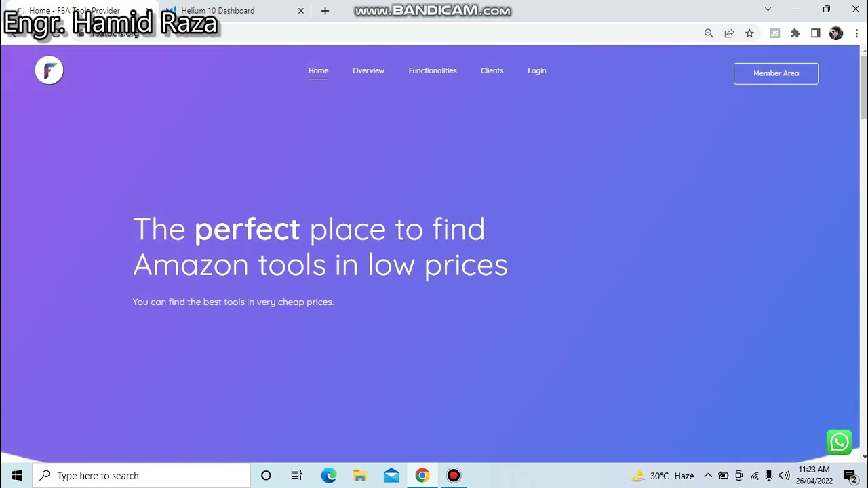Viewport: 868px width, 488px height.
Task: Open Windows Start menu
Action: (16, 476)
